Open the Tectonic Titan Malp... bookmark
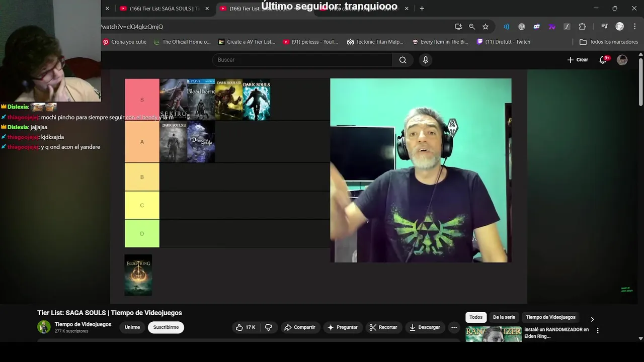This screenshot has width=644, height=362. tap(375, 42)
